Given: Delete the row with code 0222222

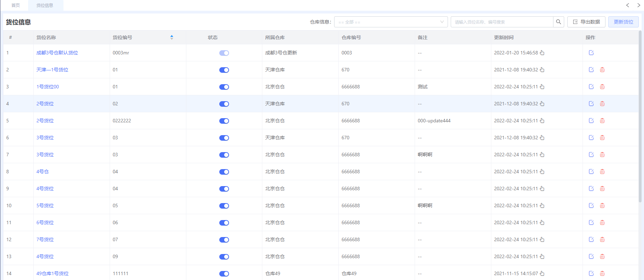Looking at the screenshot, I should [x=602, y=121].
